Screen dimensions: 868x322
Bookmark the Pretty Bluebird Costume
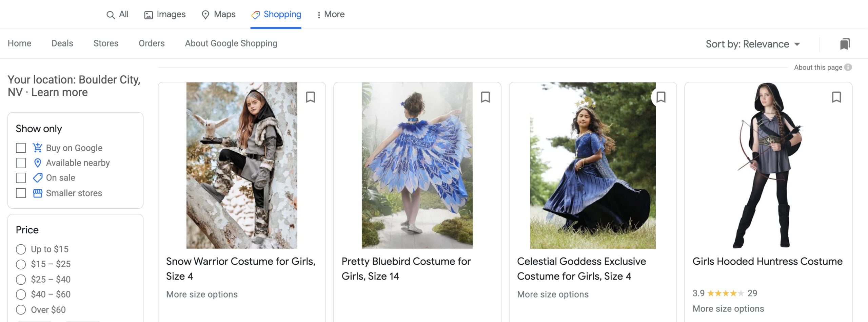point(486,97)
